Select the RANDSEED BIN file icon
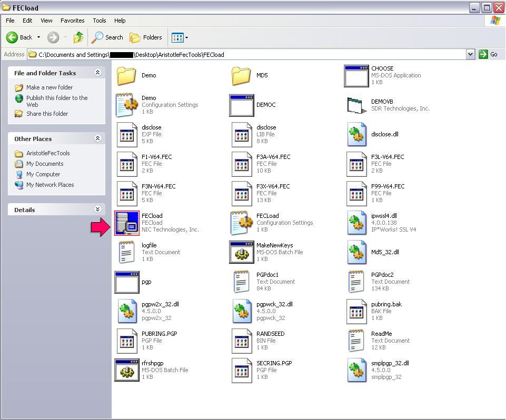Screen dimensions: 506x420 (x=242, y=341)
